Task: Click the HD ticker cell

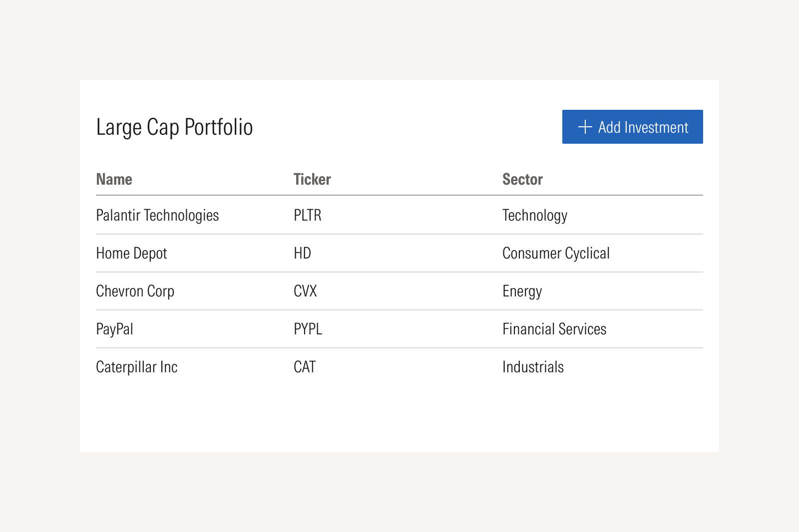Action: pyautogui.click(x=302, y=253)
